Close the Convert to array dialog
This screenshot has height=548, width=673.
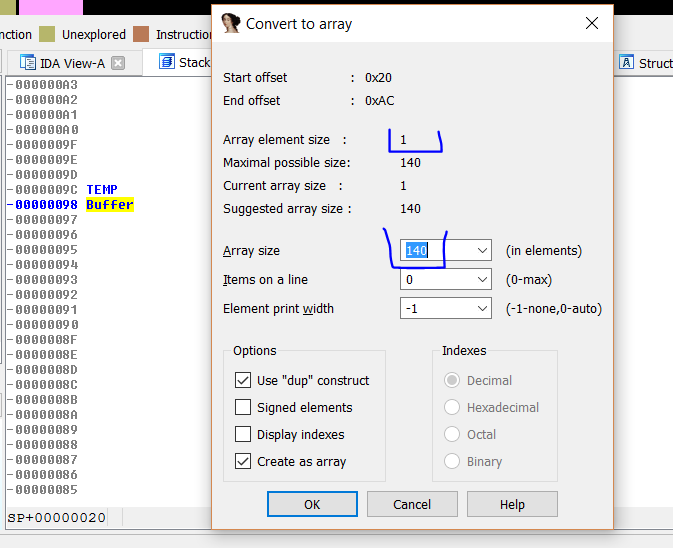[x=592, y=23]
